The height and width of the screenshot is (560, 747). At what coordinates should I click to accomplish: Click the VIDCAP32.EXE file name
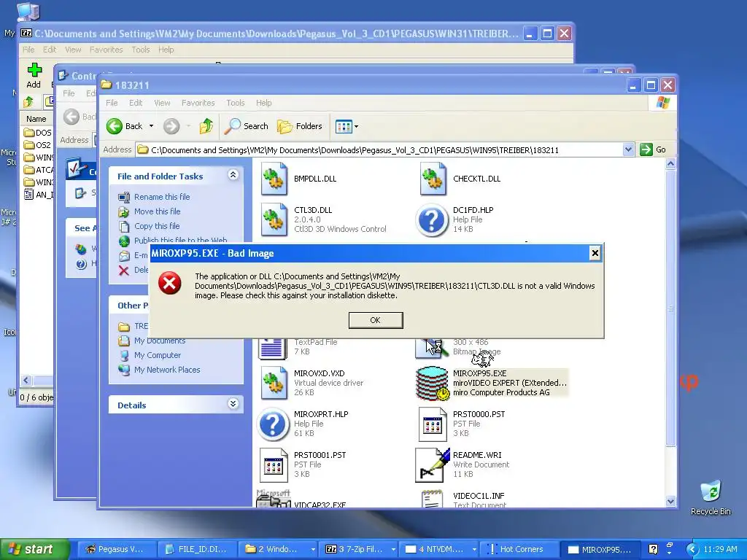[320, 505]
